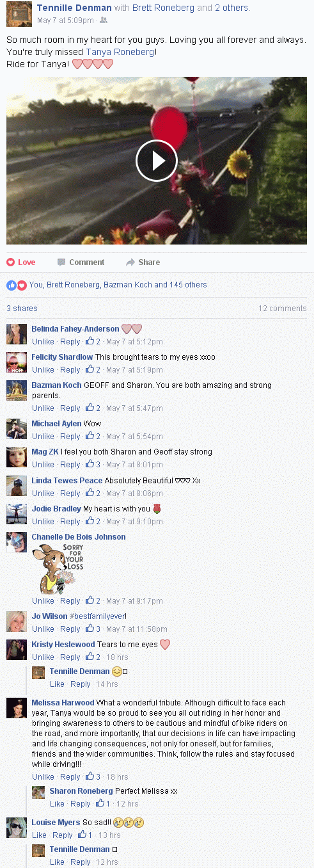
Task: Open the blue like reaction icon in summary
Action: [x=11, y=285]
